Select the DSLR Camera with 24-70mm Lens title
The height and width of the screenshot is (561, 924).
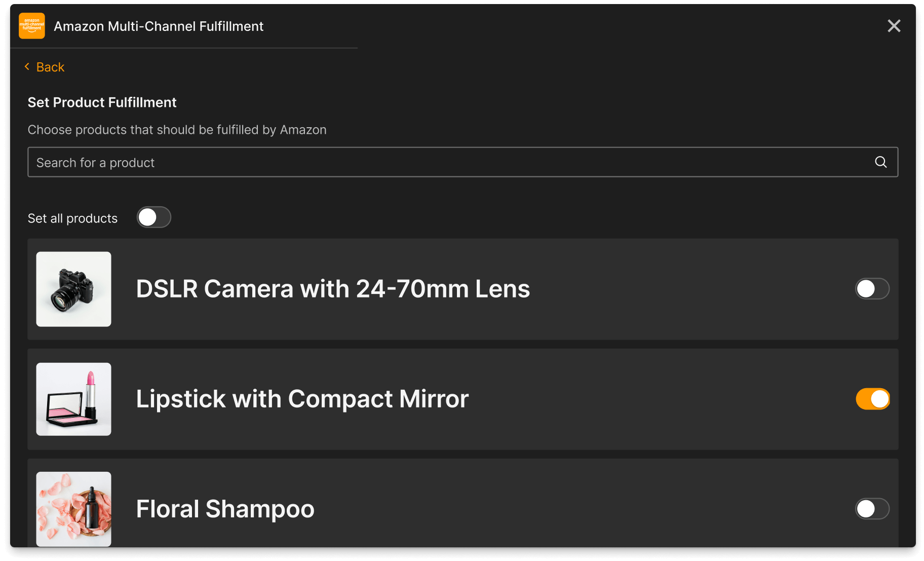point(333,289)
